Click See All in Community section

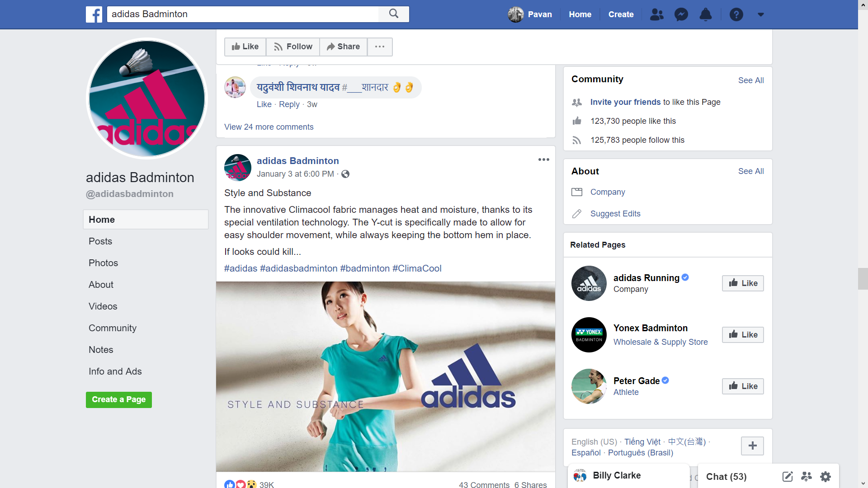(x=751, y=80)
